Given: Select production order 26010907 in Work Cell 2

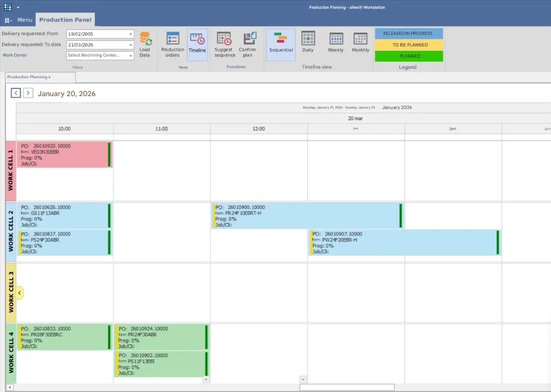Looking at the screenshot, I should (403, 243).
